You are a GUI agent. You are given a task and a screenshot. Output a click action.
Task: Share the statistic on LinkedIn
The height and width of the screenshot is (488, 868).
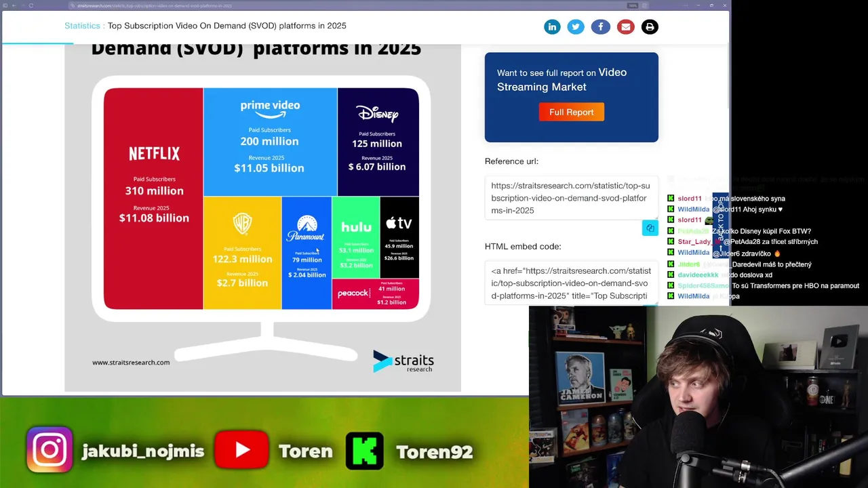coord(552,26)
